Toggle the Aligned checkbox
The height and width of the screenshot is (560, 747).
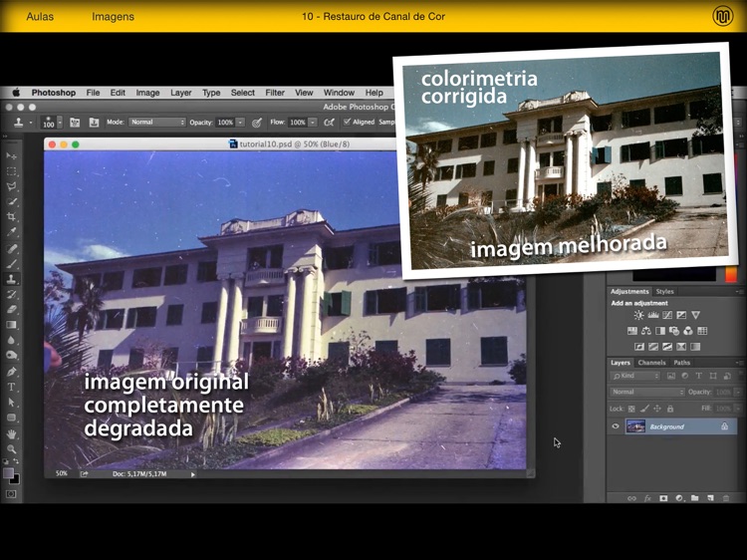point(348,122)
